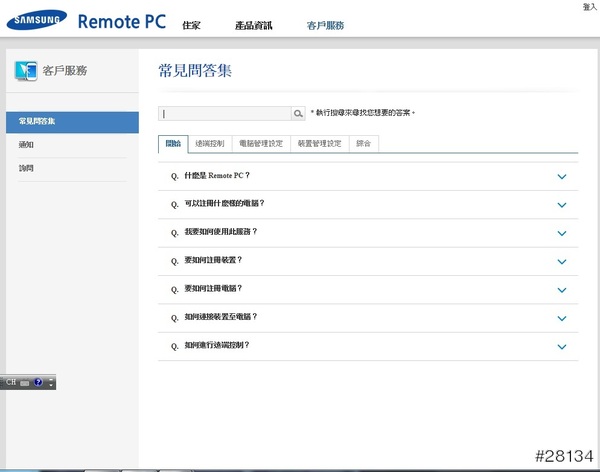Click the CH input language indicator
This screenshot has width=600, height=472.
click(11, 383)
